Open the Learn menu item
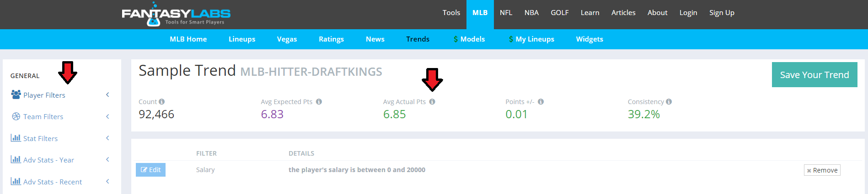Viewport: 868px width, 194px height. (590, 13)
